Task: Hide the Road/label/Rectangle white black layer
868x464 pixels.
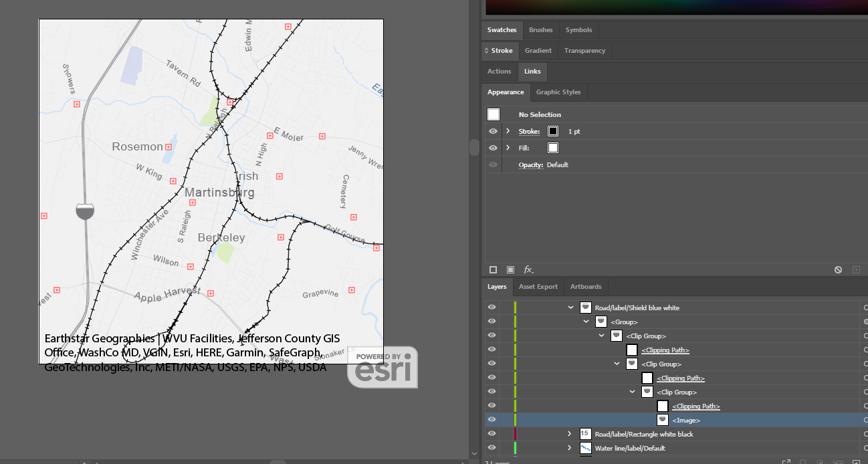Action: (x=492, y=434)
